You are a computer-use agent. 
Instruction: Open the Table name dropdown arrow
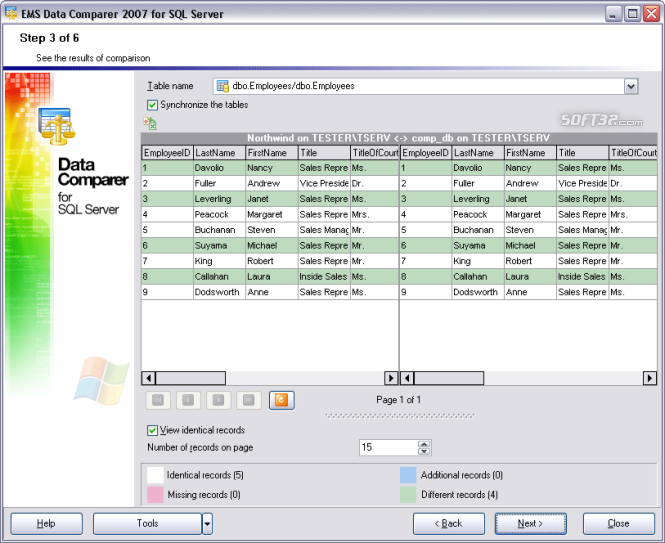coord(631,86)
